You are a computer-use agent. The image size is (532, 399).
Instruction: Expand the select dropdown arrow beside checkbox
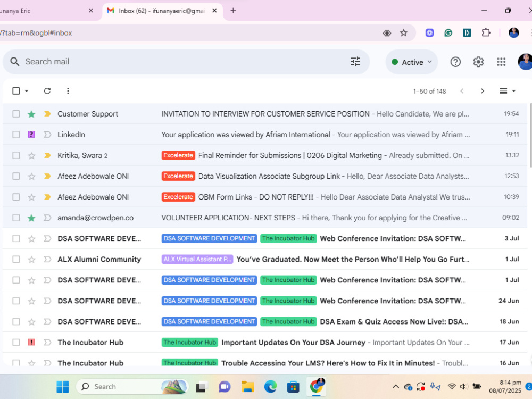point(27,91)
